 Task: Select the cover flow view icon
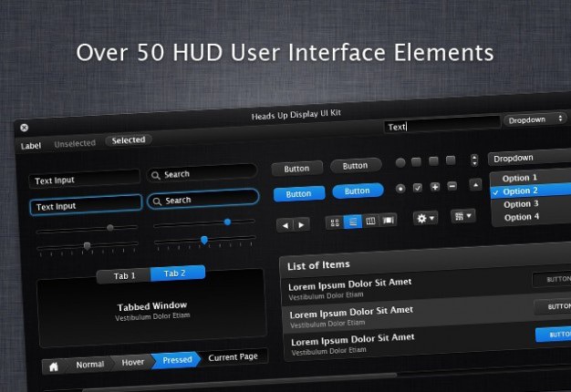(x=389, y=220)
